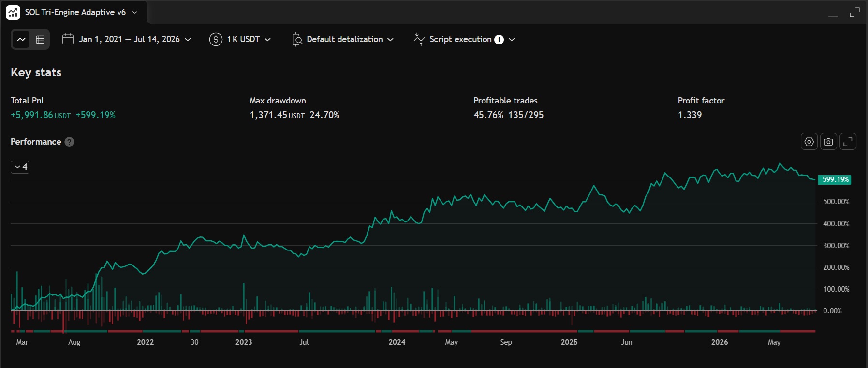Maximize the strategy report panel

[x=854, y=13]
